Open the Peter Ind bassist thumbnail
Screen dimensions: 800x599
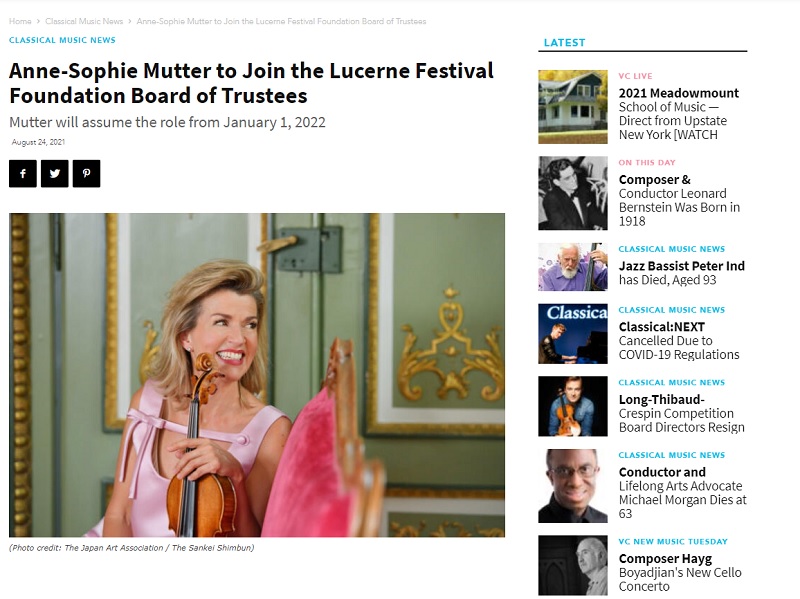click(572, 267)
